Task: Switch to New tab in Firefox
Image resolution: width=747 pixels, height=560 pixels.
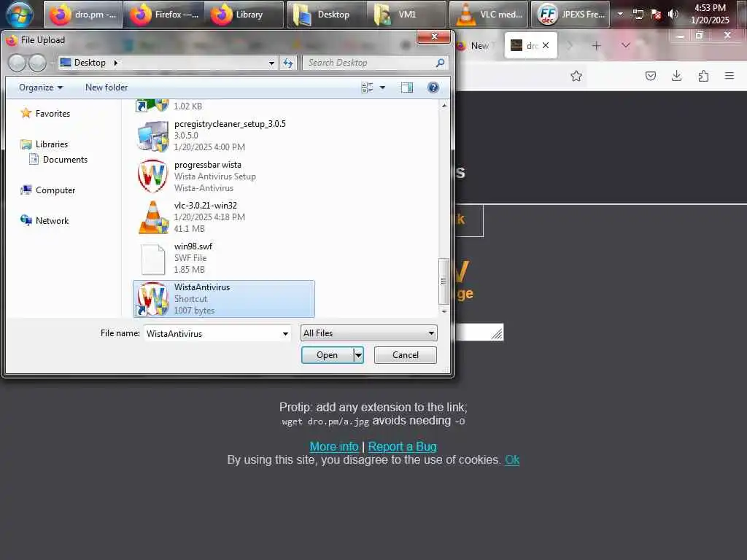Action: 478,46
